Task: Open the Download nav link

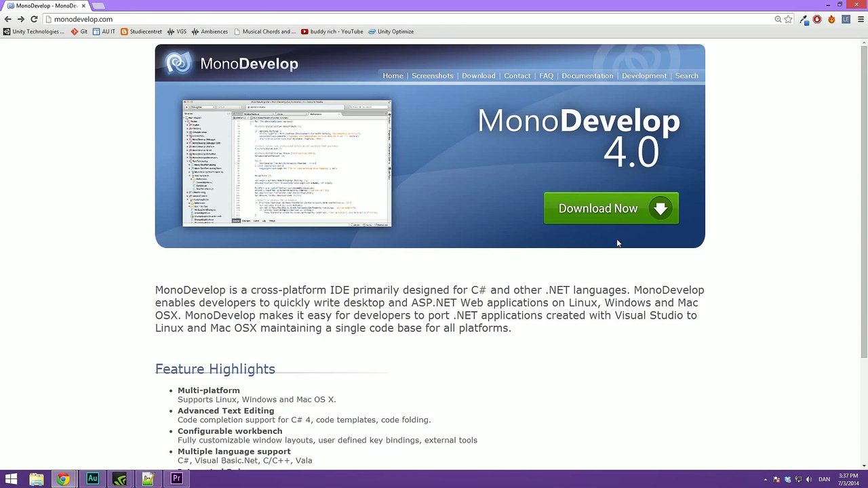Action: point(479,76)
